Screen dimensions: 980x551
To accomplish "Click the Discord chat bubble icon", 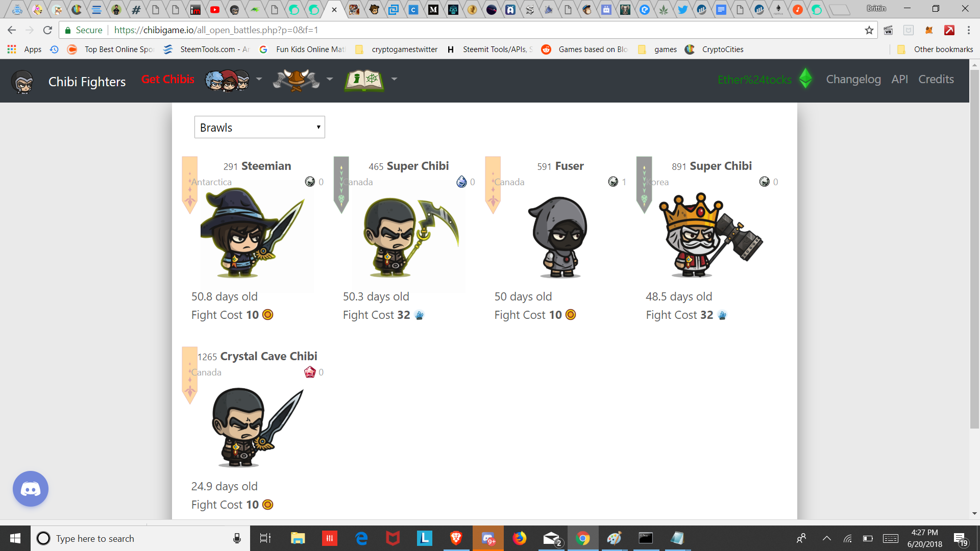I will pos(31,489).
